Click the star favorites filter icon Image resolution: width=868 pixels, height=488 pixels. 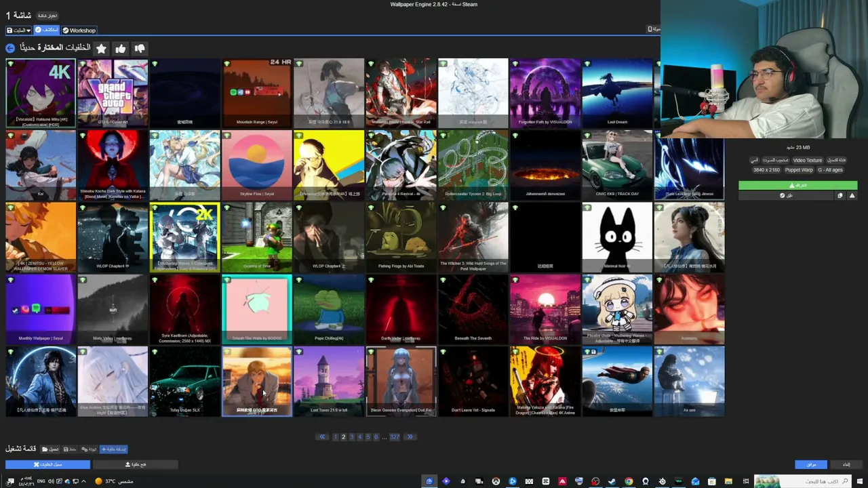click(x=101, y=48)
